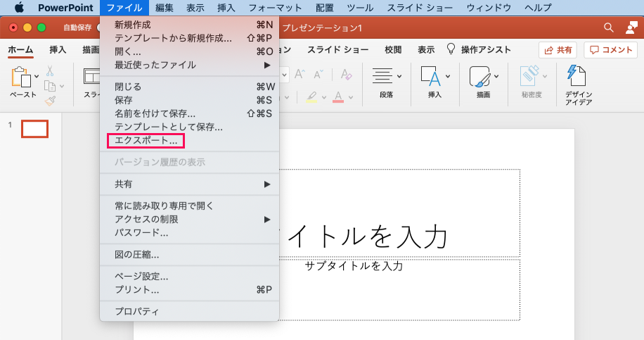The image size is (644, 340).
Task: Click the Format Painter brush icon
Action: click(50, 101)
